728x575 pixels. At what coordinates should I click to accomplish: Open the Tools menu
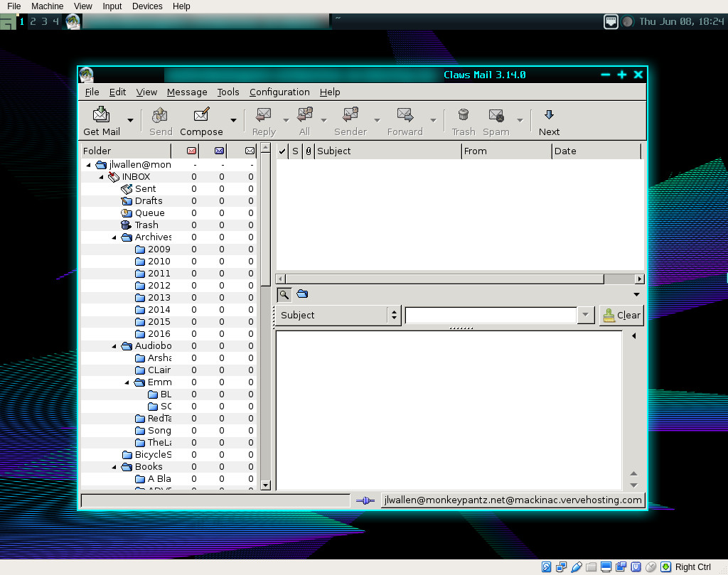pos(228,92)
